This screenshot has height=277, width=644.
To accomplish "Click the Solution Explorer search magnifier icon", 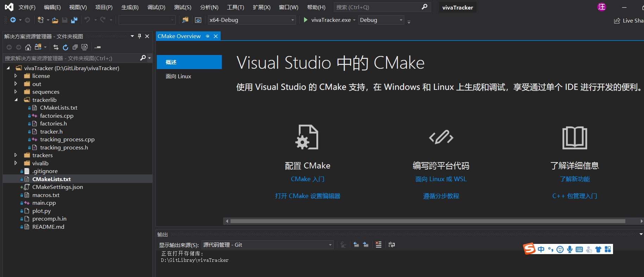I will click(143, 58).
